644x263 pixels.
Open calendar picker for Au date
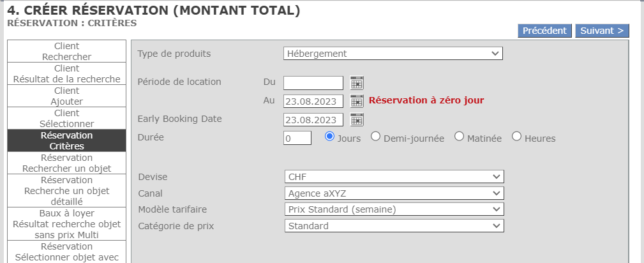357,101
